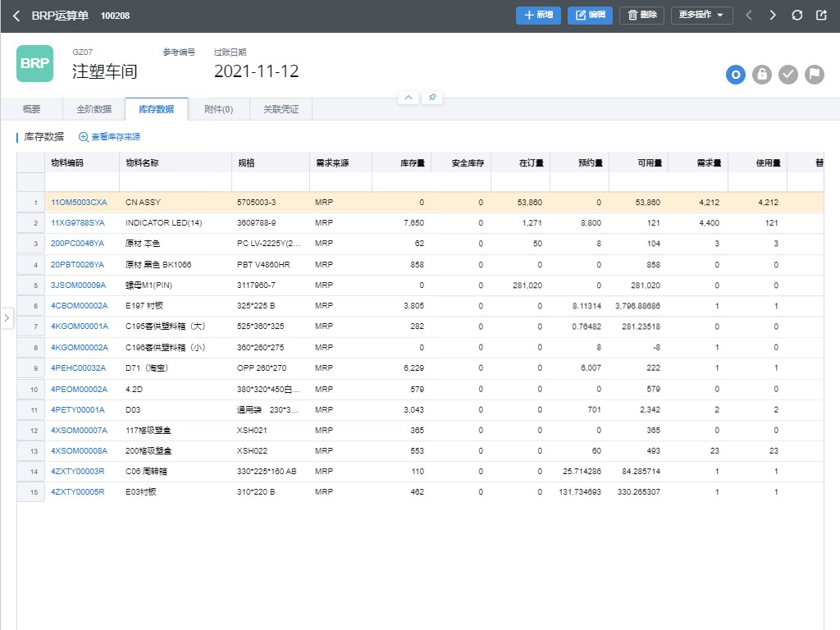840x630 pixels.
Task: Open the 更多操作 dropdown
Action: tap(701, 15)
